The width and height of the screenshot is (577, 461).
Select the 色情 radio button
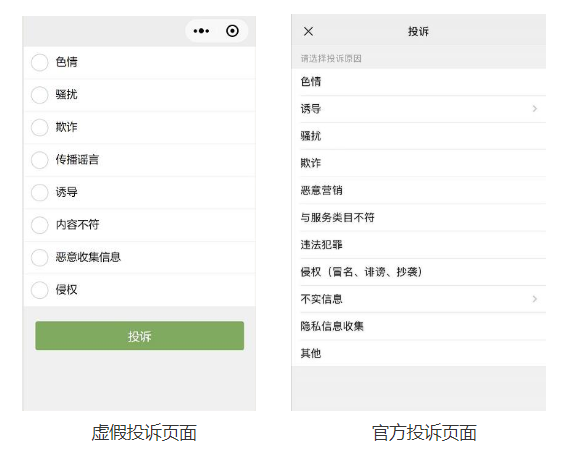tap(39, 62)
